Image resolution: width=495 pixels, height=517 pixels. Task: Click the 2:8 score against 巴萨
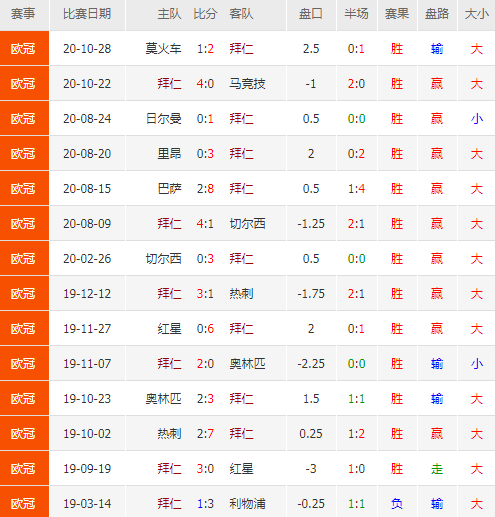click(205, 189)
